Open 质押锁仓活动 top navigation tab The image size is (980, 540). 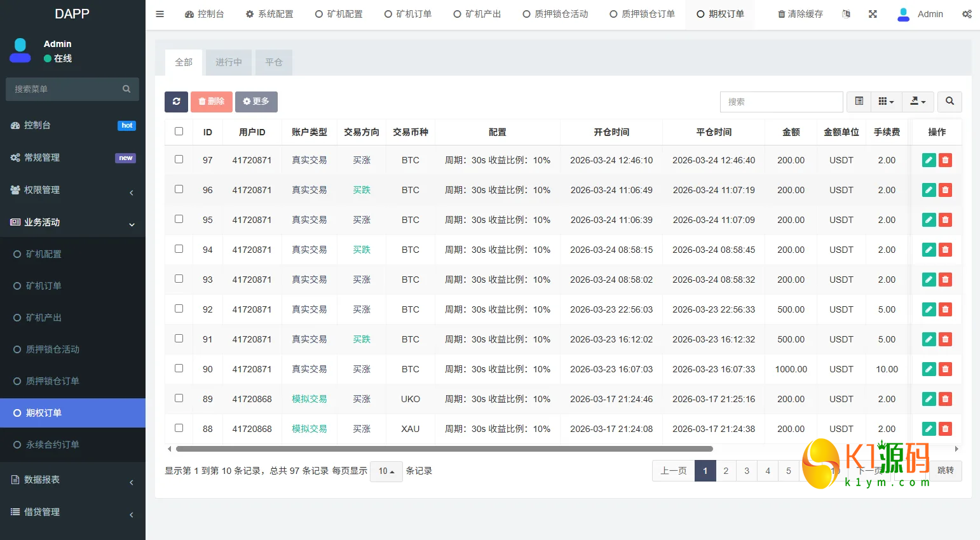[555, 14]
